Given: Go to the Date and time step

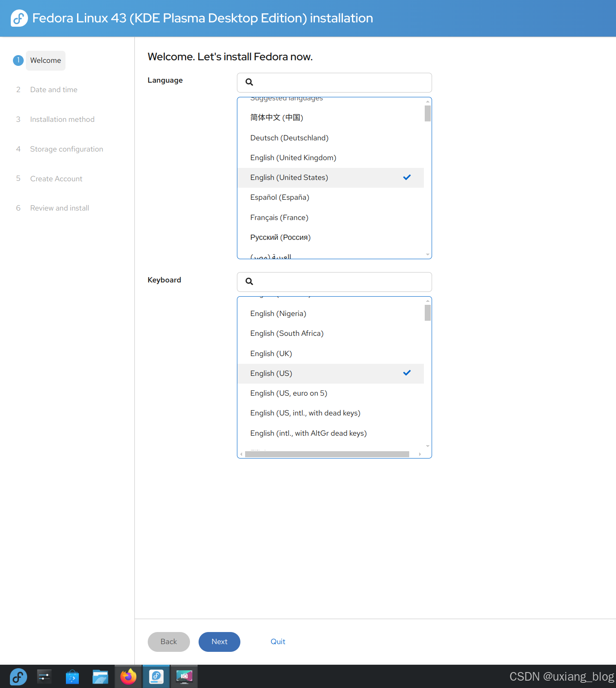Looking at the screenshot, I should point(54,90).
